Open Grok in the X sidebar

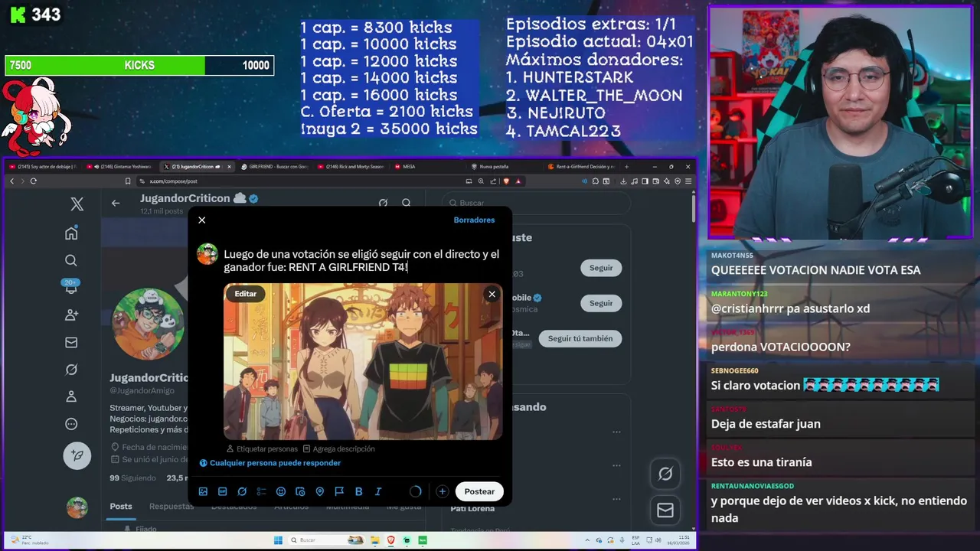(x=71, y=370)
